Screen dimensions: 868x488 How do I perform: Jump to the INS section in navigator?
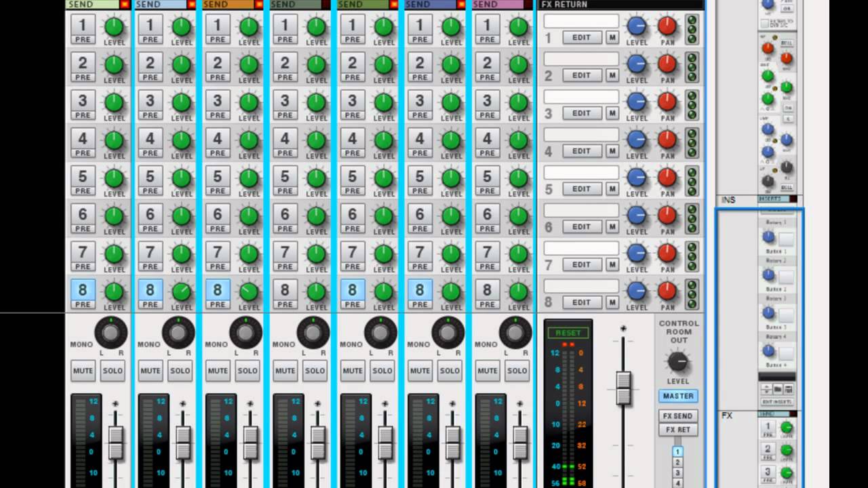click(x=729, y=200)
